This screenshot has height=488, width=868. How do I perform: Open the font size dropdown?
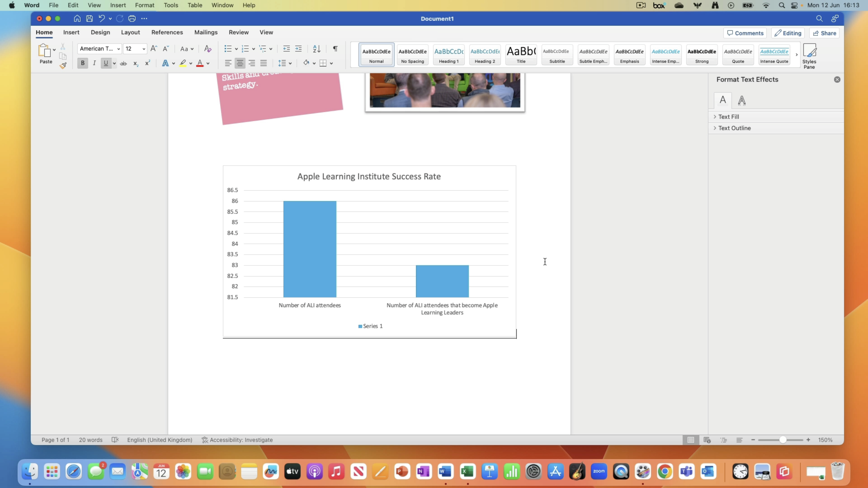pyautogui.click(x=144, y=49)
